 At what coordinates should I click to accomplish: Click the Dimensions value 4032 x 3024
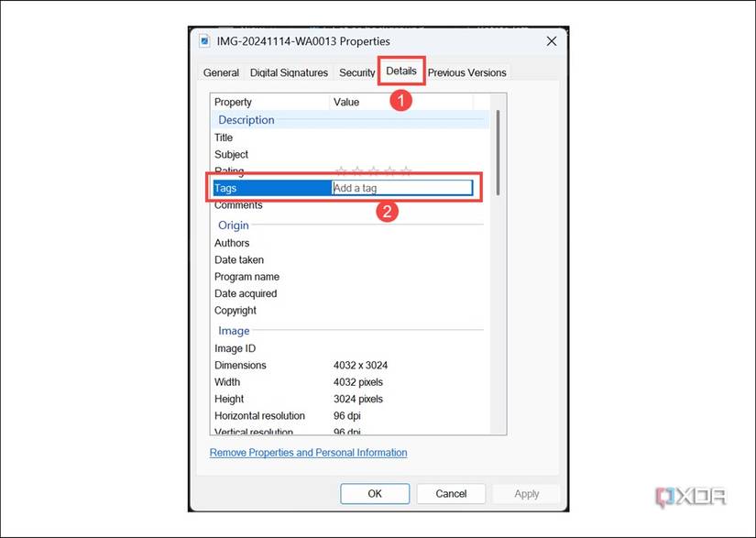tap(360, 366)
